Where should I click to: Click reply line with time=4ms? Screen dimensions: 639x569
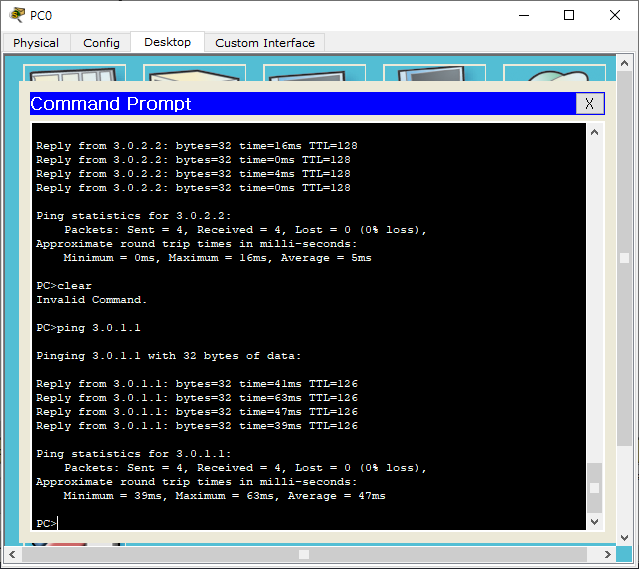pos(193,174)
